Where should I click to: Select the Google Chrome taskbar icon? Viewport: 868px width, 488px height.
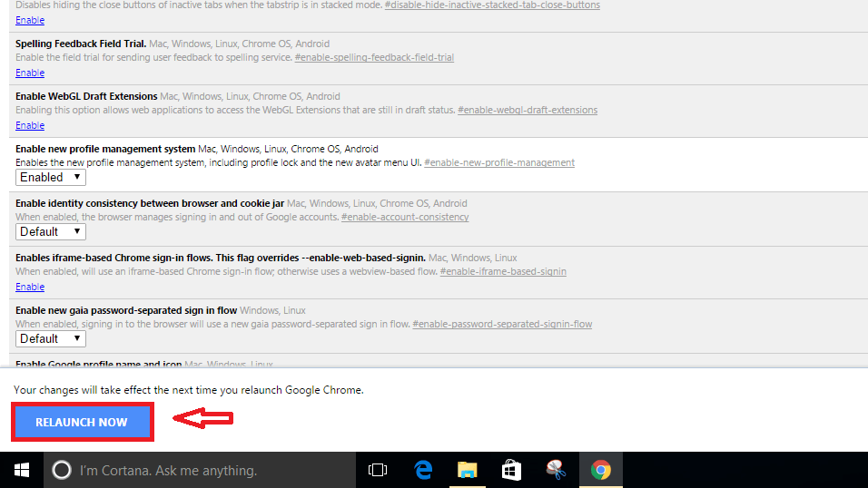pos(601,470)
